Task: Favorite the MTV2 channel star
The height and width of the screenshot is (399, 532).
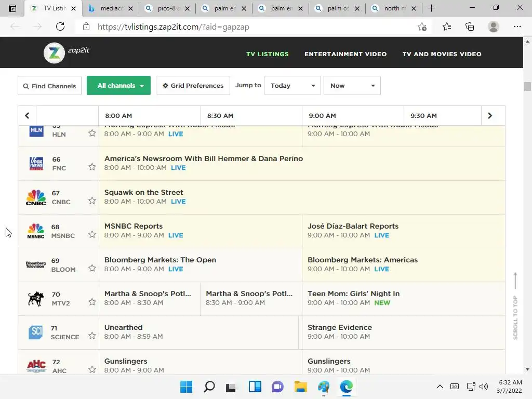Action: 92,302
